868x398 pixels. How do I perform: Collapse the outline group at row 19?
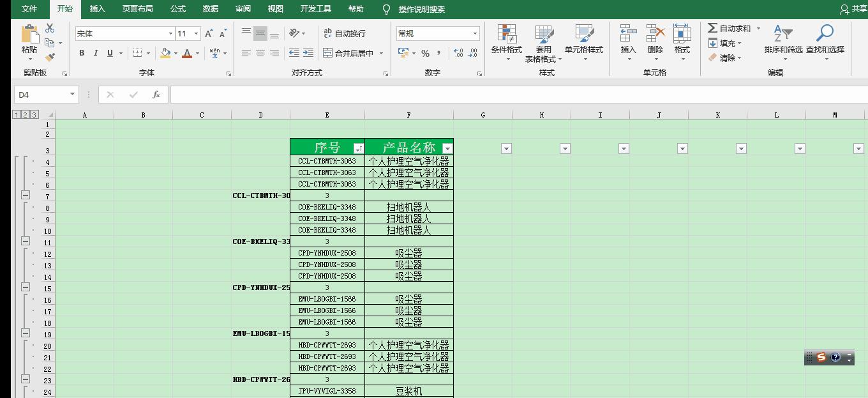(26, 333)
